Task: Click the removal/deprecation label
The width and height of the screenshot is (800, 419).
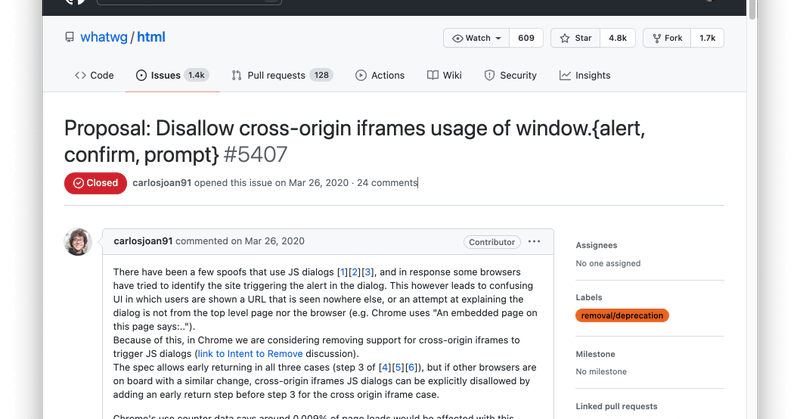Action: click(x=622, y=315)
